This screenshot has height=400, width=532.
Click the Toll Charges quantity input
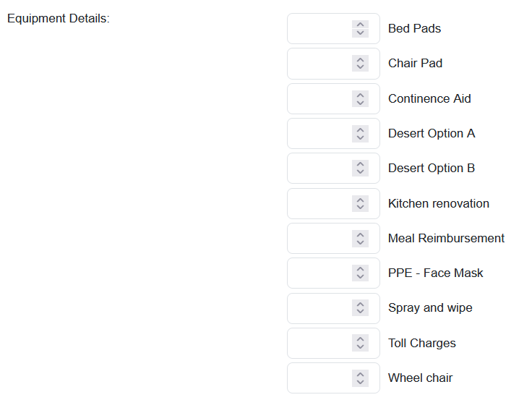tap(319, 343)
